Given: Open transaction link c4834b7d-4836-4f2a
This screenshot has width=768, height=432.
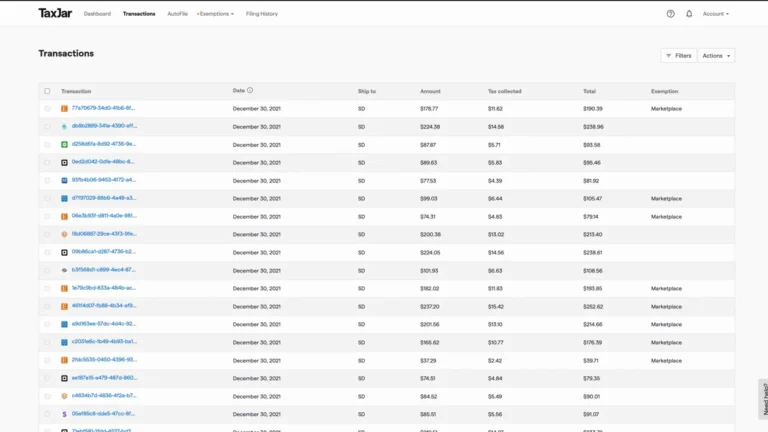Looking at the screenshot, I should coord(104,396).
